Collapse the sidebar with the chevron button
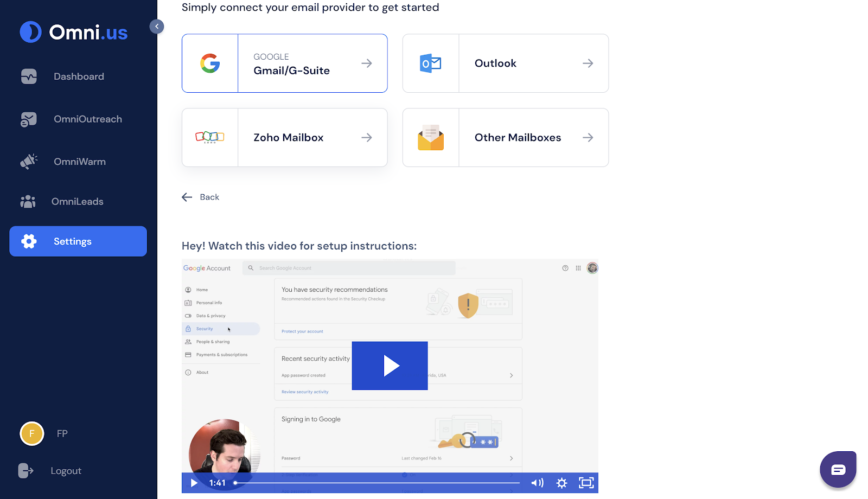 pos(157,27)
